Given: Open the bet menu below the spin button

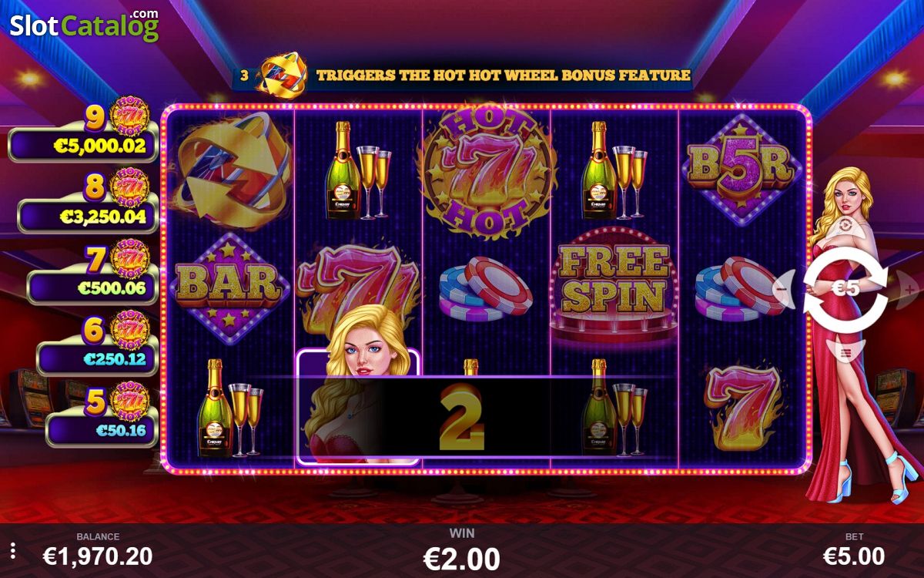Looking at the screenshot, I should (845, 354).
